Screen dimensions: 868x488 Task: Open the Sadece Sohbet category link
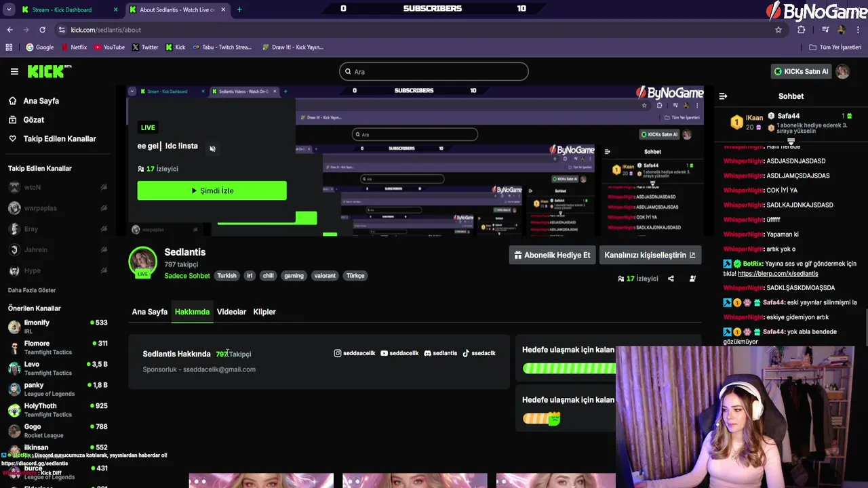point(187,276)
